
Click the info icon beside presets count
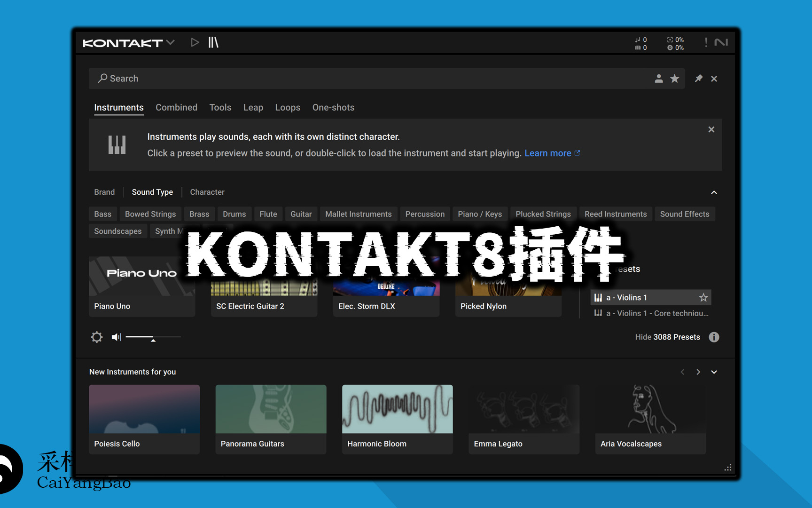point(713,337)
